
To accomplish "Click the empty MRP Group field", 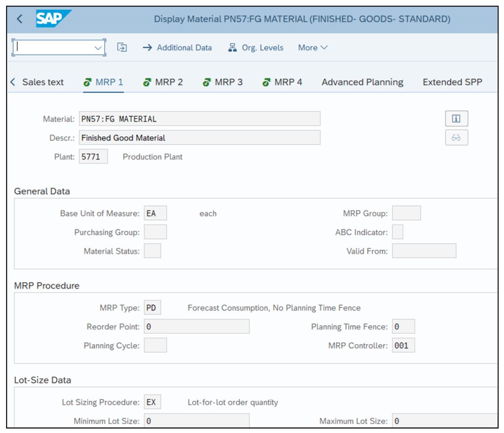I will coord(406,213).
